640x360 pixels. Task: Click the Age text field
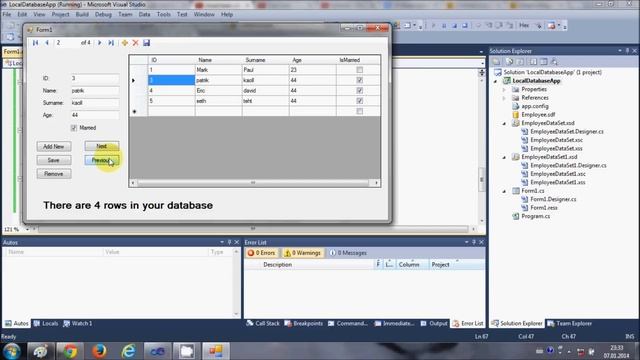(95, 115)
